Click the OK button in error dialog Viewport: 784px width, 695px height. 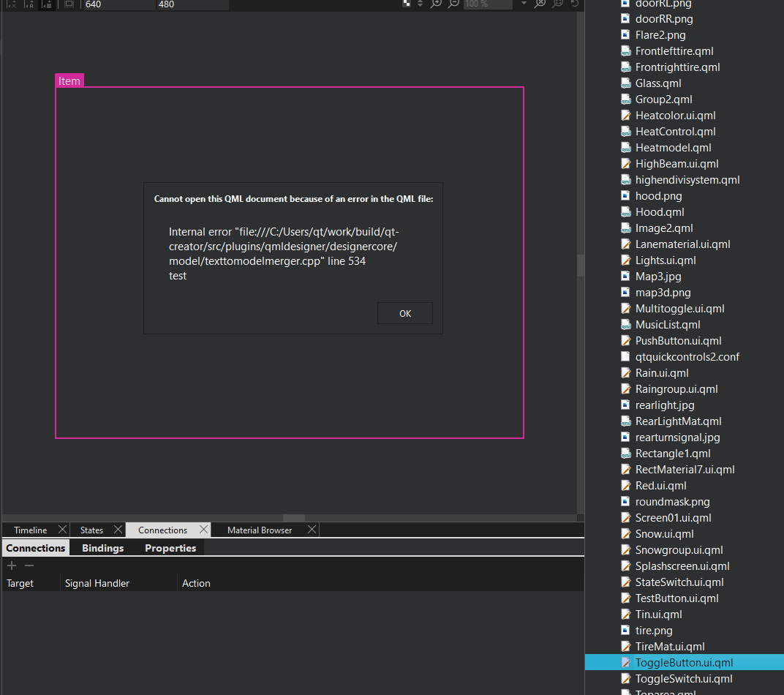pos(405,313)
